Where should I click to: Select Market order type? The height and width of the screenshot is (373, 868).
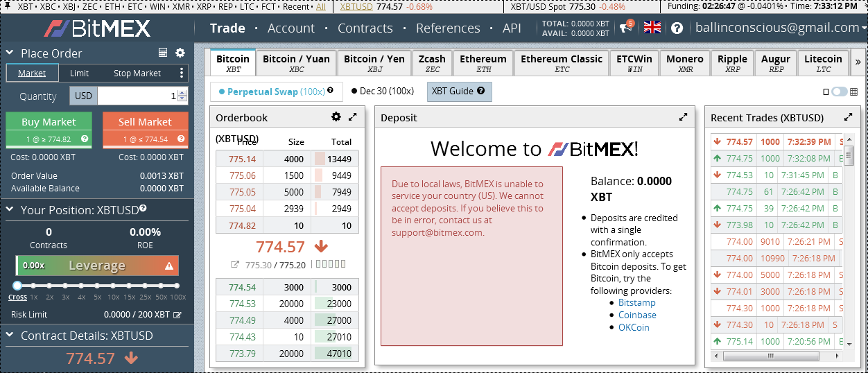[x=32, y=73]
